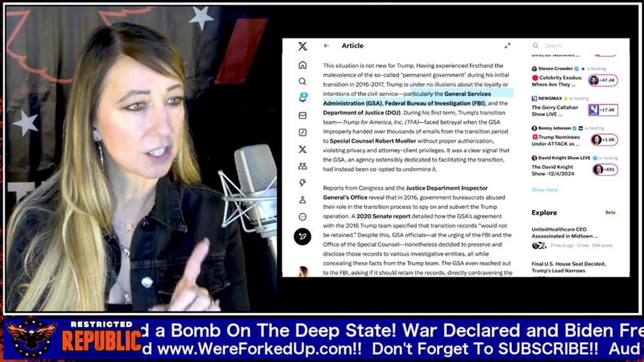644x362 pixels.
Task: Click the account avatar below the sidebar
Action: click(x=303, y=271)
